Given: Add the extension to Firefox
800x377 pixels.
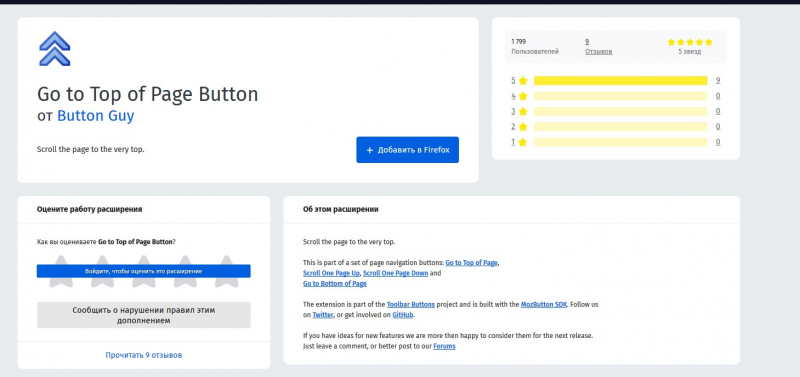Looking at the screenshot, I should pyautogui.click(x=407, y=150).
